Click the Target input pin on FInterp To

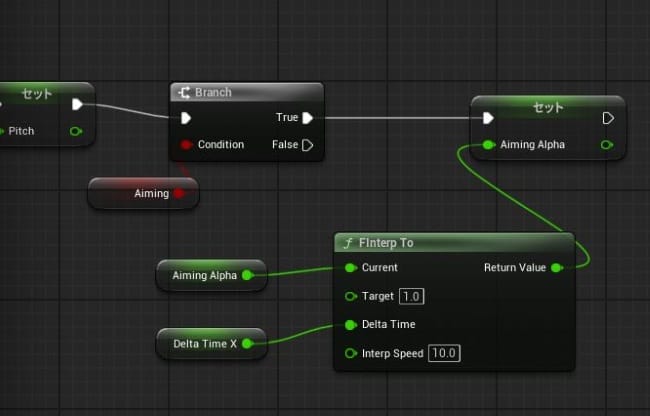pos(351,296)
